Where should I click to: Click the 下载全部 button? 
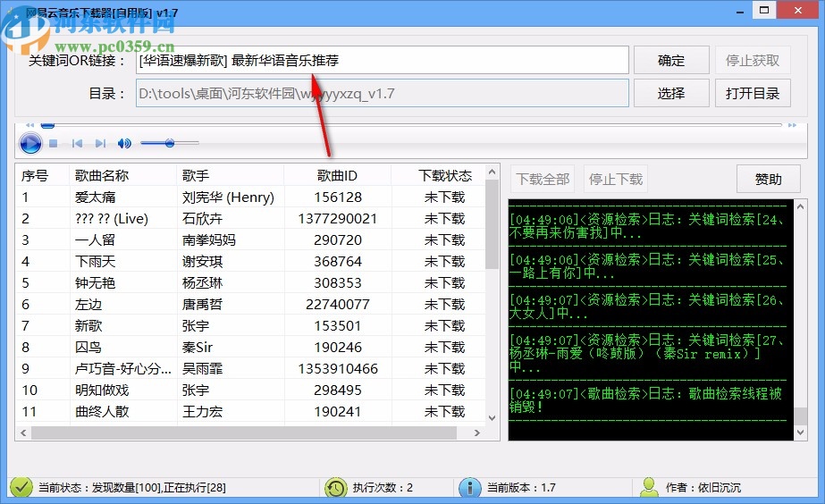[x=543, y=180]
